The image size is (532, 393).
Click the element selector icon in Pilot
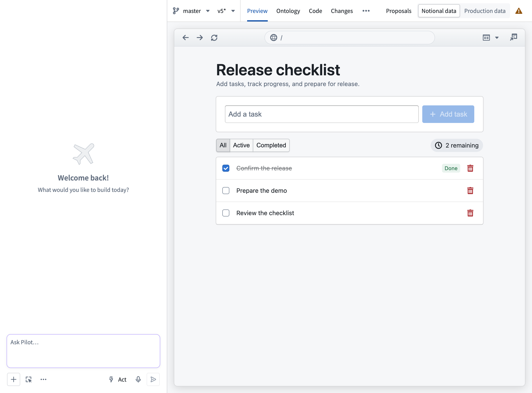(x=29, y=379)
